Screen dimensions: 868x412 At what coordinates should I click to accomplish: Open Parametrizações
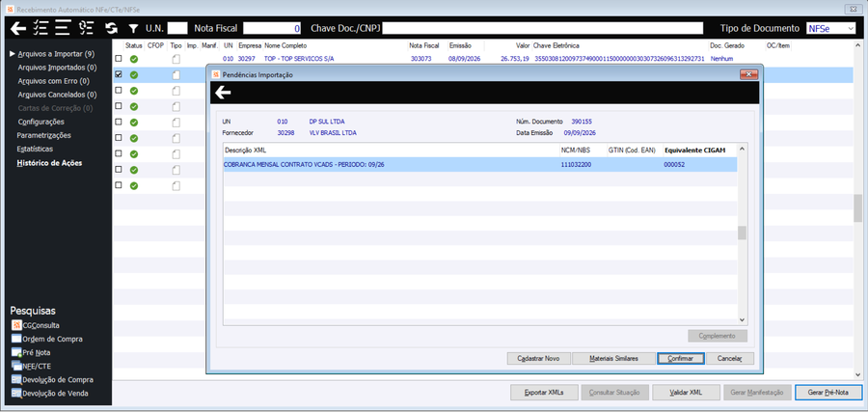pos(43,135)
